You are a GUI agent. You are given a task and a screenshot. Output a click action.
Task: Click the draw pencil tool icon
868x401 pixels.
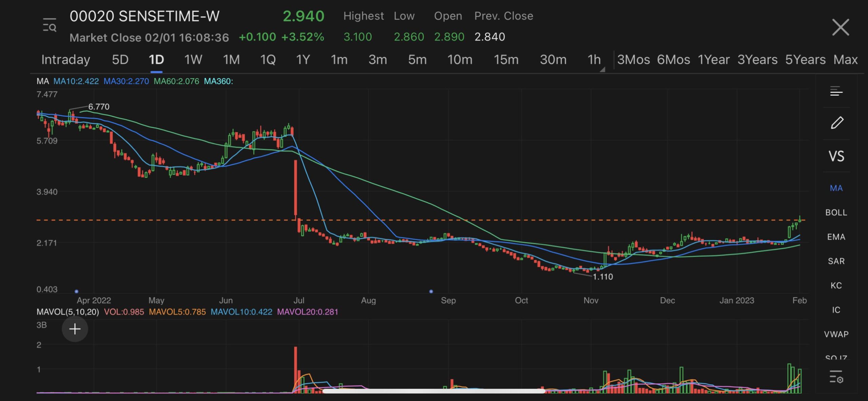(x=836, y=123)
